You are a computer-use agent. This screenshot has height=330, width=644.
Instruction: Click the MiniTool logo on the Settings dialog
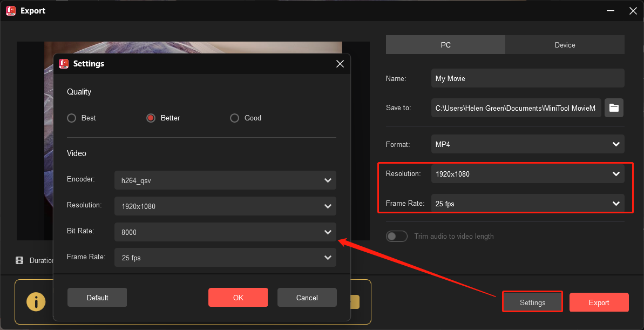64,63
